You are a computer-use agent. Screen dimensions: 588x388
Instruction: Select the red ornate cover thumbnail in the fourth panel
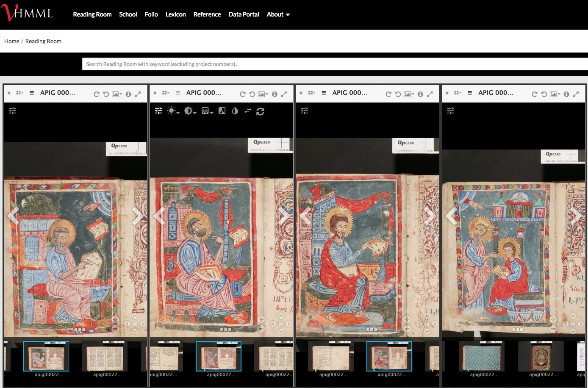[x=541, y=356]
